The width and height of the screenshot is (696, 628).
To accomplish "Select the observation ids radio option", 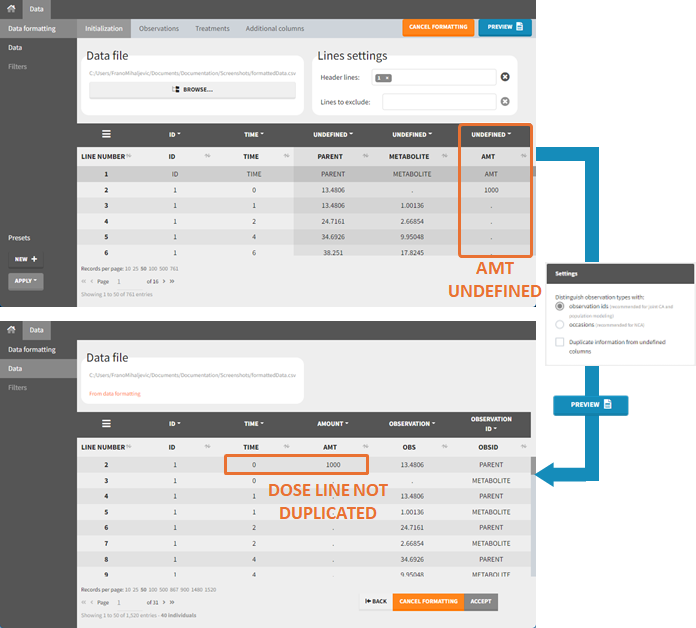I will pos(560,305).
